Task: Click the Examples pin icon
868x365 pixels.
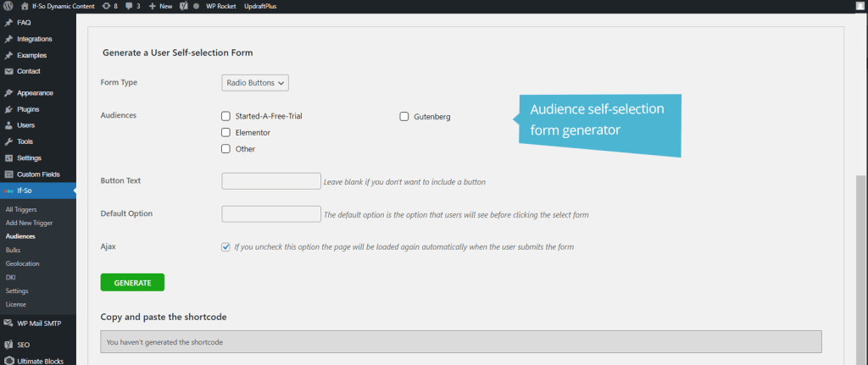Action: pos(8,55)
